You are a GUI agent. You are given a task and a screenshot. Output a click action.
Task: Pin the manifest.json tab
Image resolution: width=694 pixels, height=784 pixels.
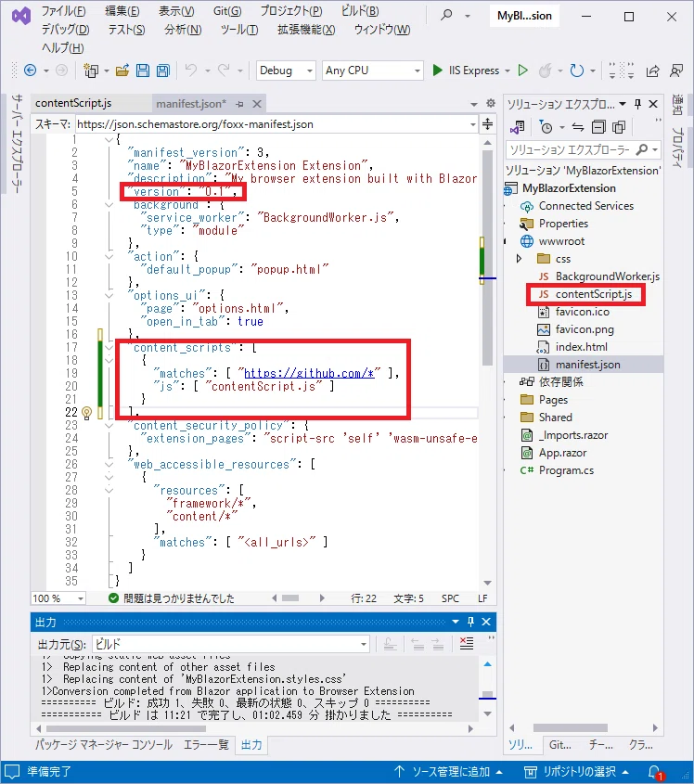tap(240, 104)
